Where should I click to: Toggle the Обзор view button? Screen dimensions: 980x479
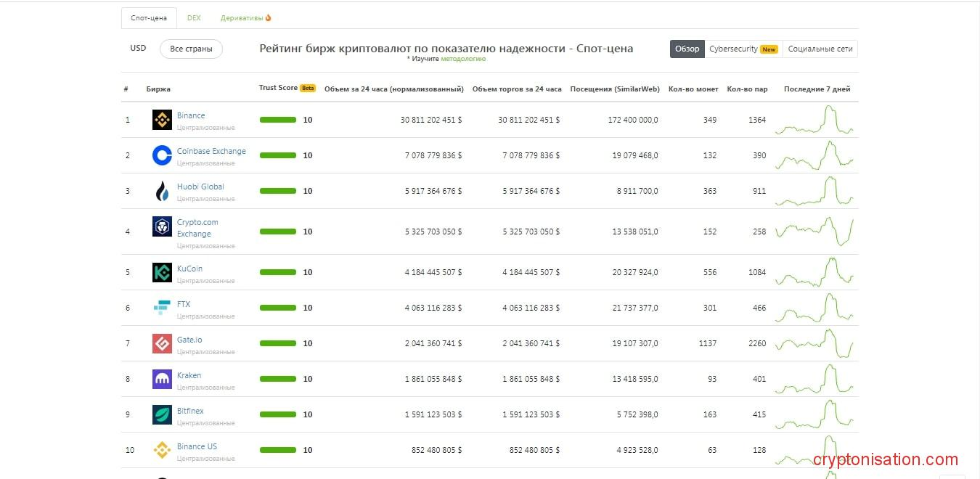687,49
